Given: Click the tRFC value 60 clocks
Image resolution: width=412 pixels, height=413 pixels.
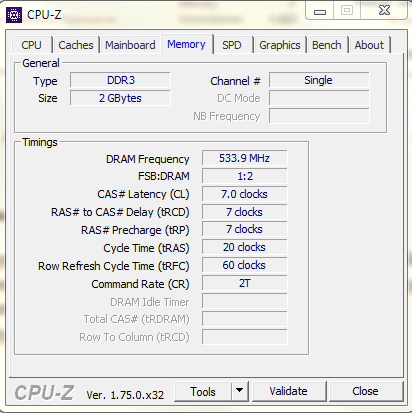Looking at the screenshot, I should pyautogui.click(x=244, y=265).
